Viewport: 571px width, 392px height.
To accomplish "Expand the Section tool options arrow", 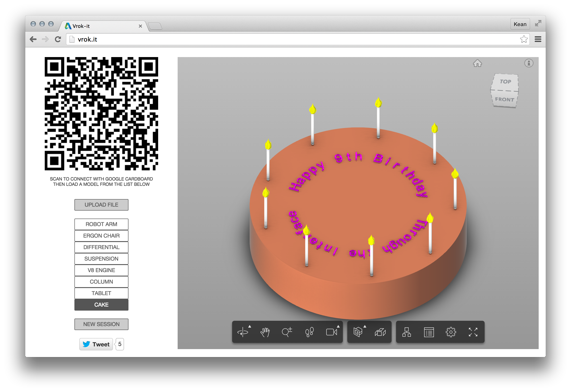I will pos(365,327).
